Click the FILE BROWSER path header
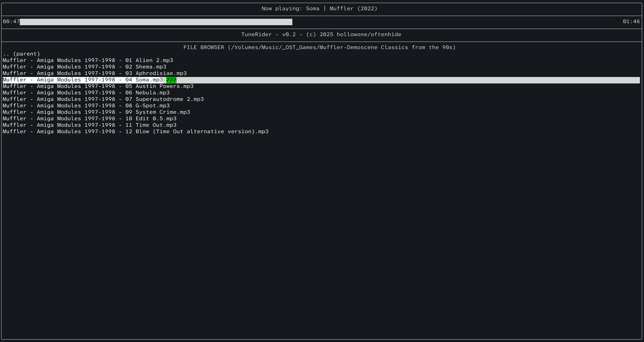Screen dimensions: 644x342 click(x=319, y=48)
